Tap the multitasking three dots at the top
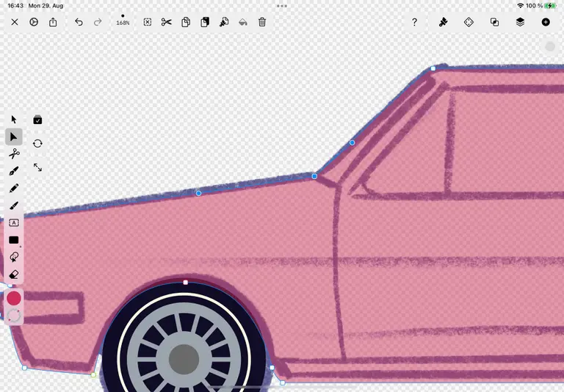Viewport: 564px width, 392px height. (282, 6)
